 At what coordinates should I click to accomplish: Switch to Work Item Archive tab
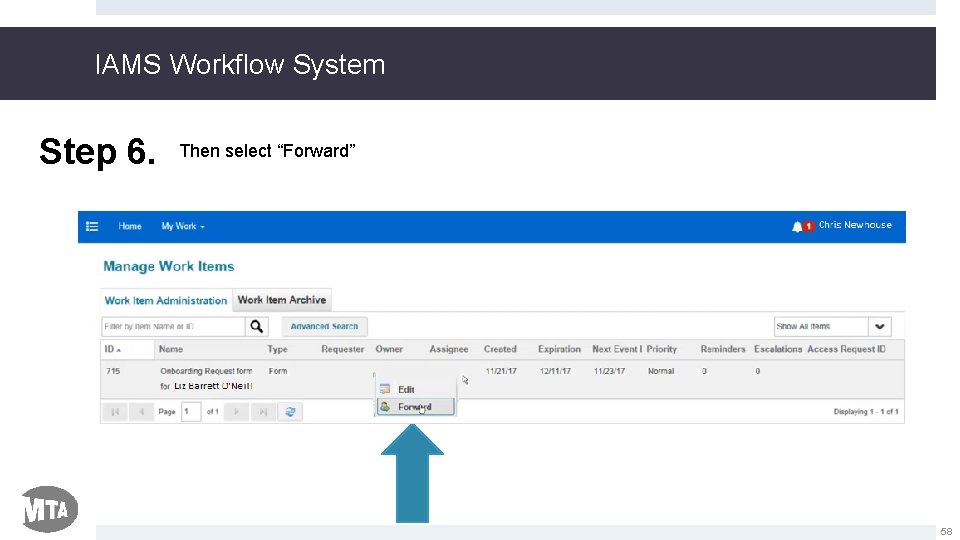click(282, 300)
